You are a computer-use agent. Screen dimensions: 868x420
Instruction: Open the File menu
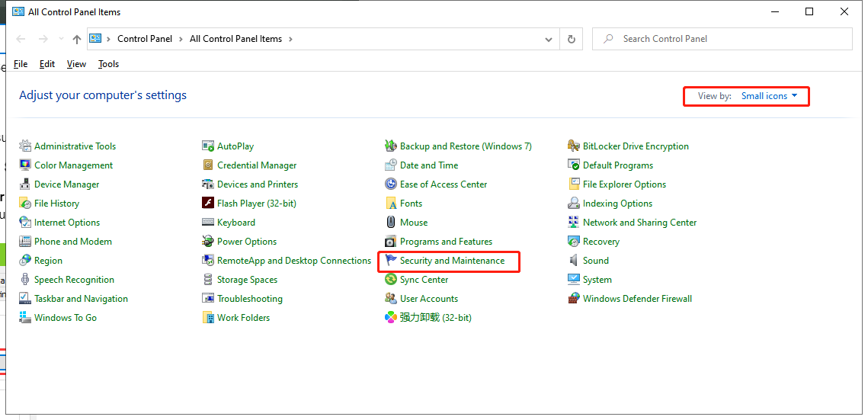[21, 63]
